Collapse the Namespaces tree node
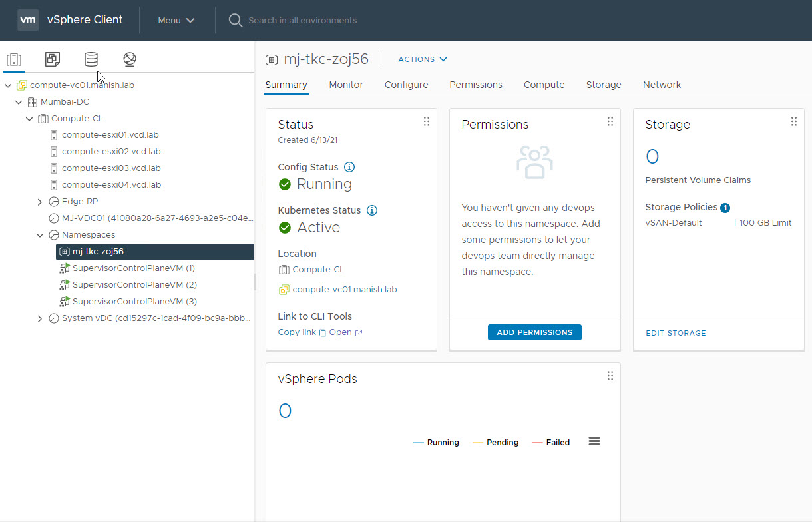Image resolution: width=812 pixels, height=522 pixels. click(40, 235)
